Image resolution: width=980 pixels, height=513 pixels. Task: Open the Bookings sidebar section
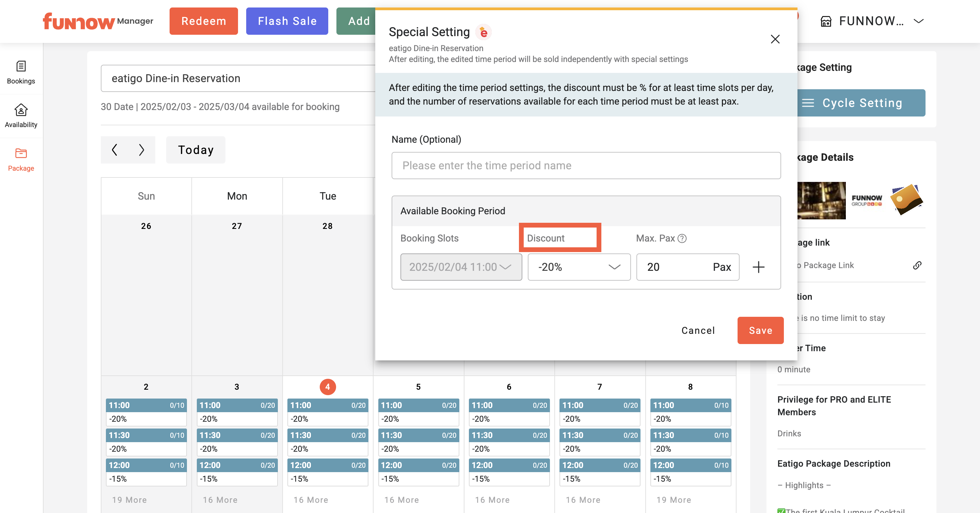coord(21,72)
